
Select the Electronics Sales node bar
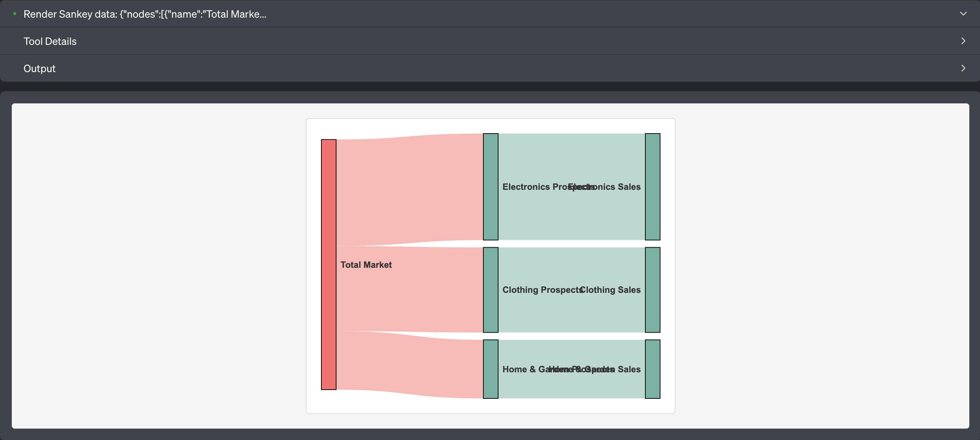[x=653, y=187]
